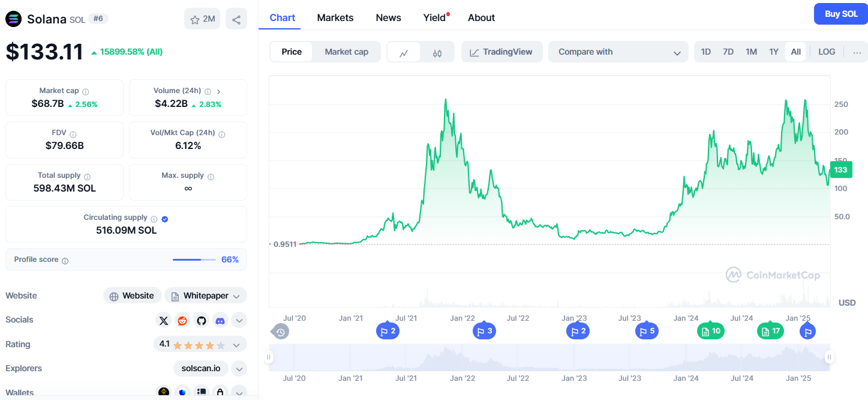Expand the socials list chevron
The height and width of the screenshot is (400, 868).
239,320
